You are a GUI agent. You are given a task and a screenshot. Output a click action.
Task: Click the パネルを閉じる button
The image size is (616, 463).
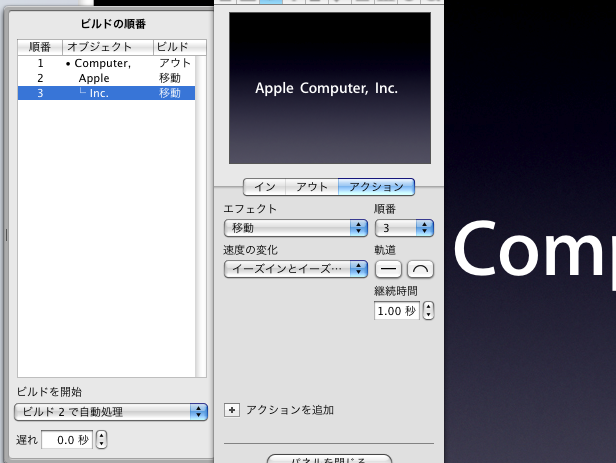click(329, 459)
